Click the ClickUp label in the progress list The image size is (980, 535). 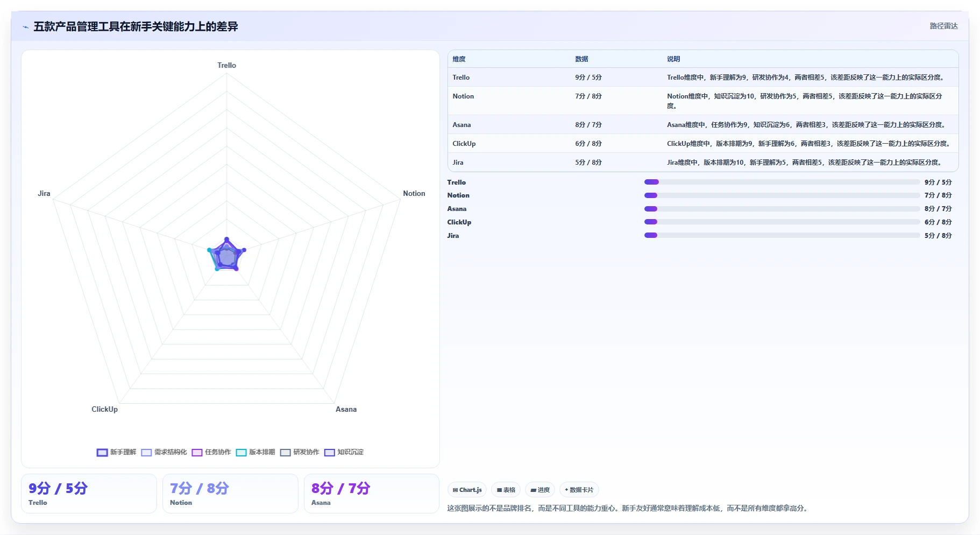[x=459, y=222]
